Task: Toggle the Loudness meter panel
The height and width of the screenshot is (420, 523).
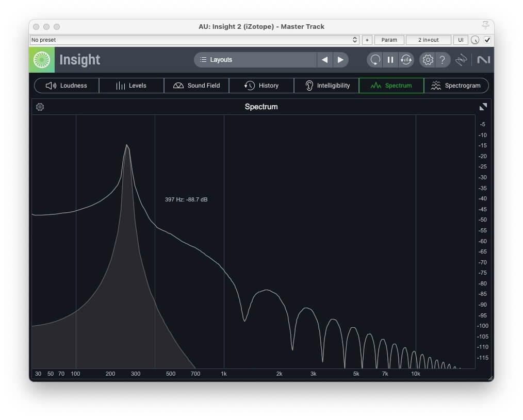Action: tap(67, 86)
